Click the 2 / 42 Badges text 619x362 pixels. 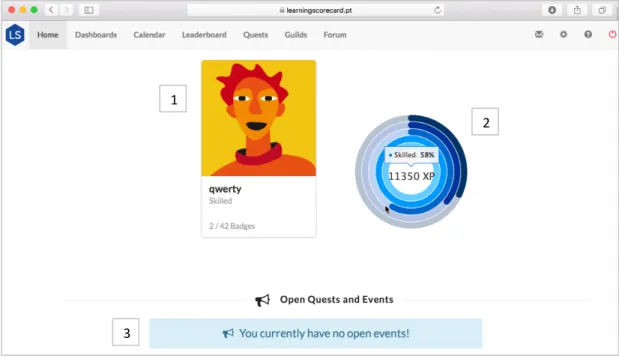click(232, 226)
